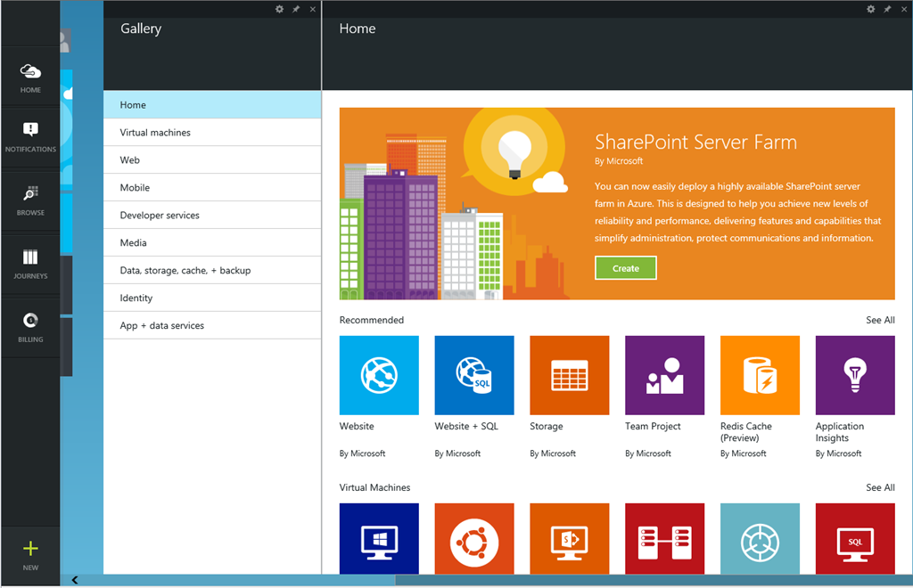Choose the teal wheel virtual machine tile
This screenshot has width=913, height=588.
[760, 539]
